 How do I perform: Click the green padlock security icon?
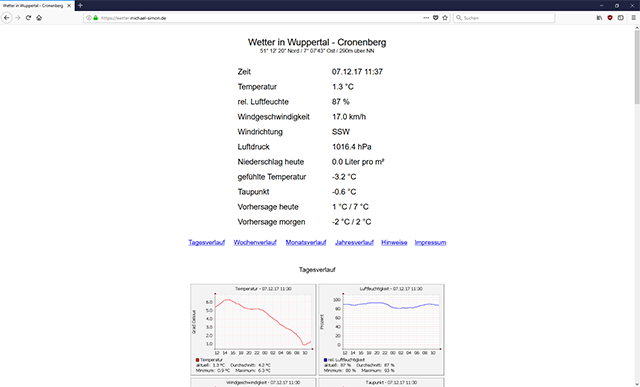(96, 18)
